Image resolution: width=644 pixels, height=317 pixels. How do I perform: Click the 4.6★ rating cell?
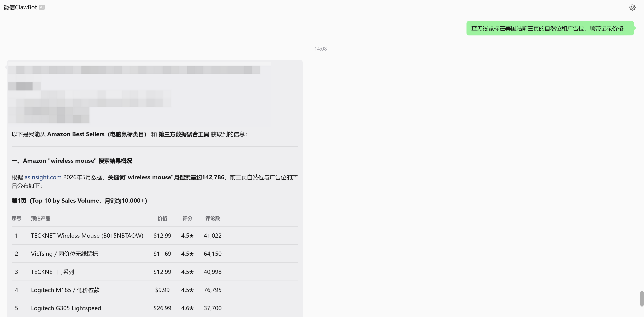pos(187,308)
